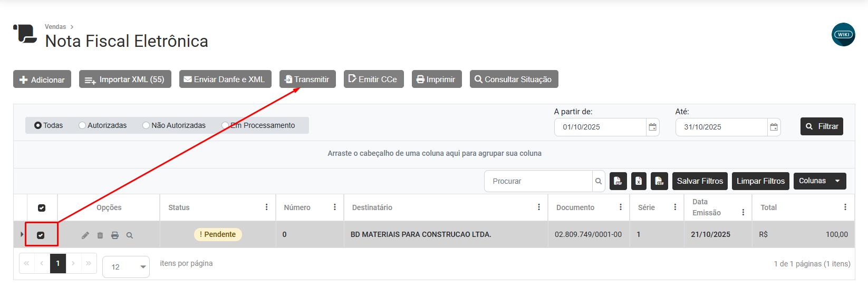The width and height of the screenshot is (868, 298).
Task: Click the Transmitir button
Action: (x=307, y=80)
